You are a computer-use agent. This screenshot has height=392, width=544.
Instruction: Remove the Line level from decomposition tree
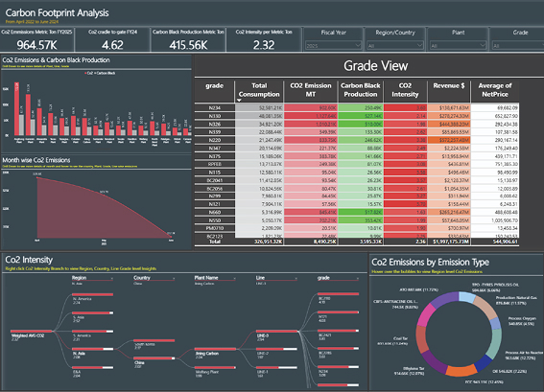click(x=296, y=278)
